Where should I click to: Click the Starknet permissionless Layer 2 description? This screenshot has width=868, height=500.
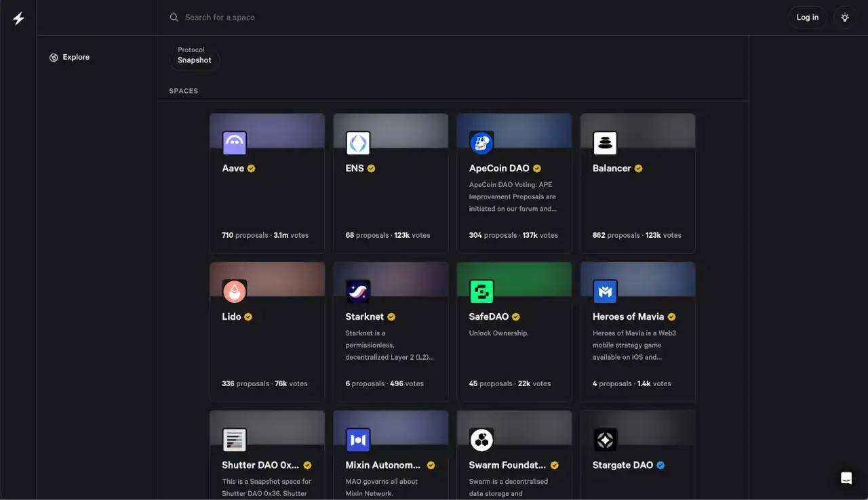[389, 346]
